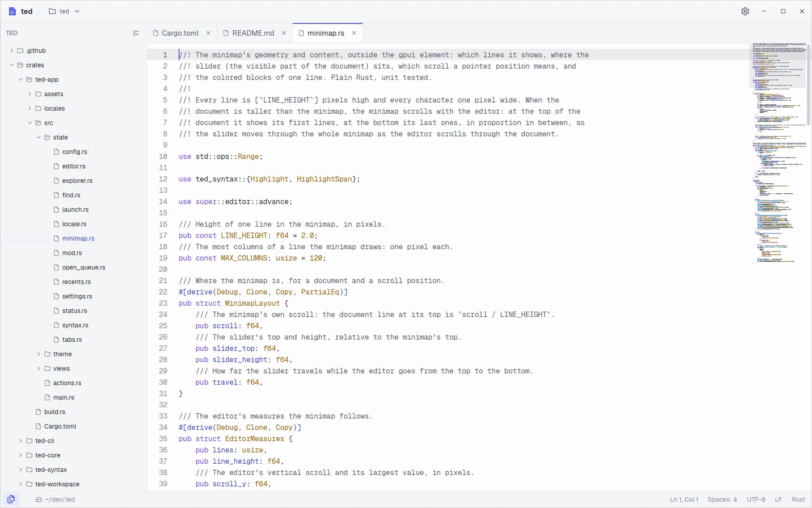812x508 pixels.
Task: Expand the views folder
Action: pyautogui.click(x=74, y=368)
